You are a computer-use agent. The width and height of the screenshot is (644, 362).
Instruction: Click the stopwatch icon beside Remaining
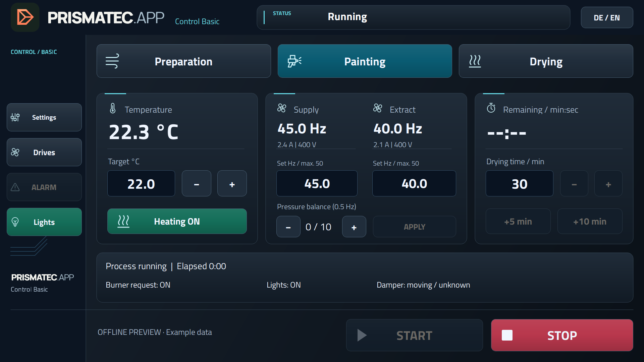click(491, 108)
